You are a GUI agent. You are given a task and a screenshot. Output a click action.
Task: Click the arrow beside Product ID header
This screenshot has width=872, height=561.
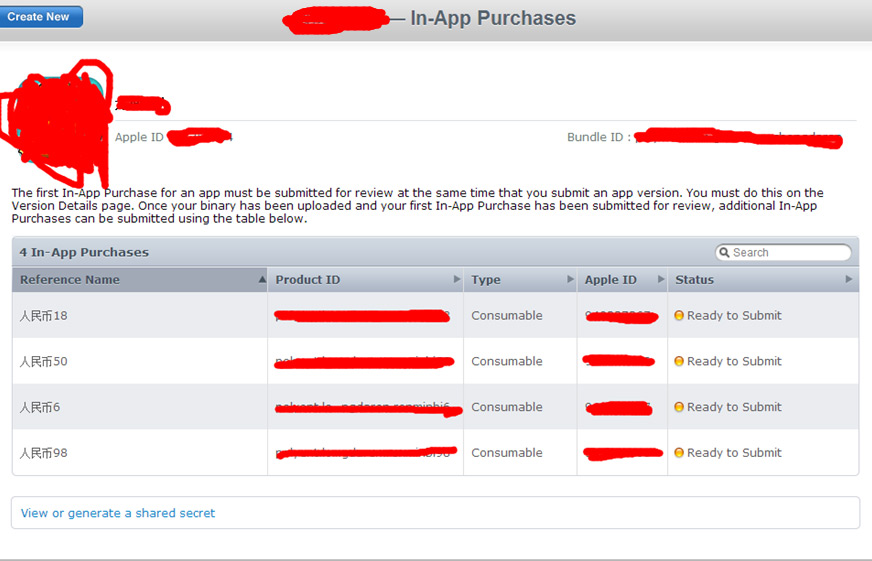point(457,279)
